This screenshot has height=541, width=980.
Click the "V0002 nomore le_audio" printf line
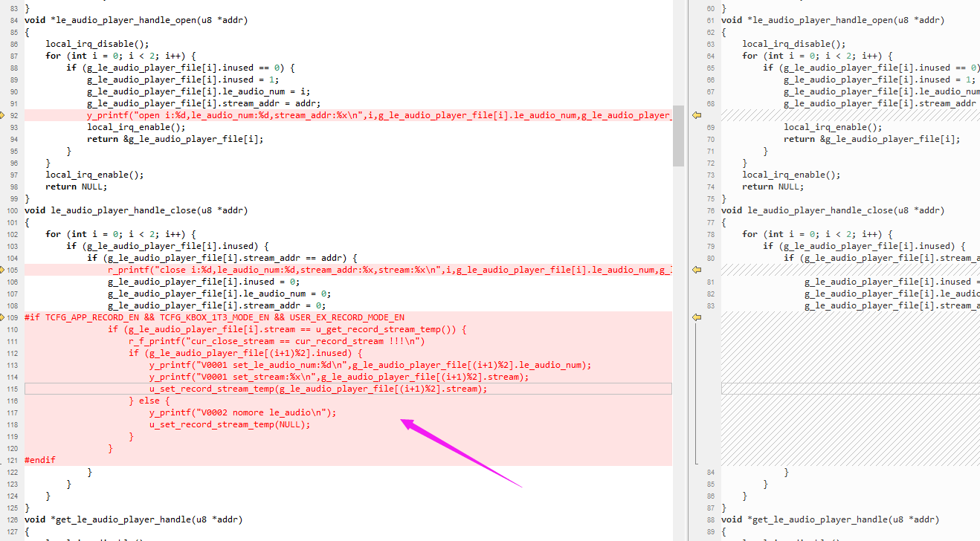point(243,412)
